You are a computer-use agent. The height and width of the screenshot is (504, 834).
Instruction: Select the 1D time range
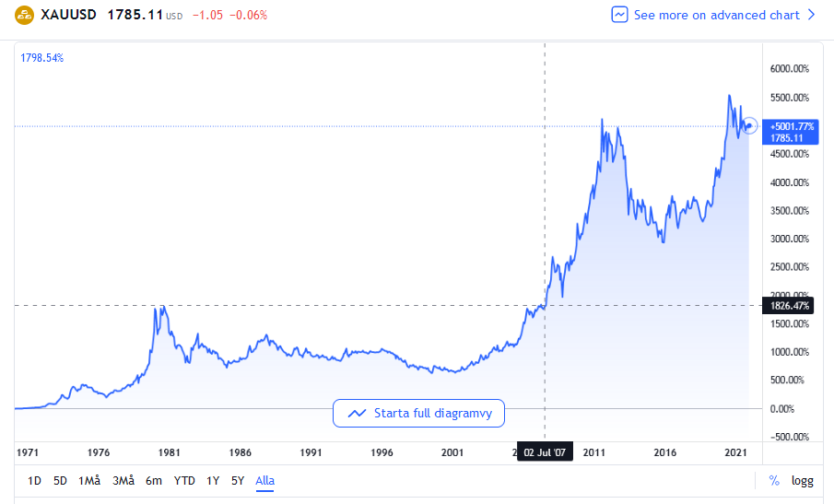pyautogui.click(x=34, y=480)
